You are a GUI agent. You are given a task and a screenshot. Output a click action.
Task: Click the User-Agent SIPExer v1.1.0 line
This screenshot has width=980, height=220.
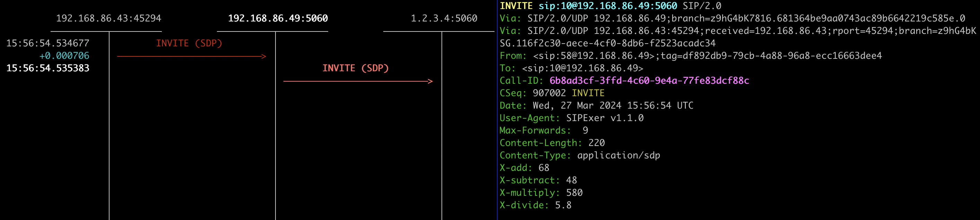pos(571,118)
